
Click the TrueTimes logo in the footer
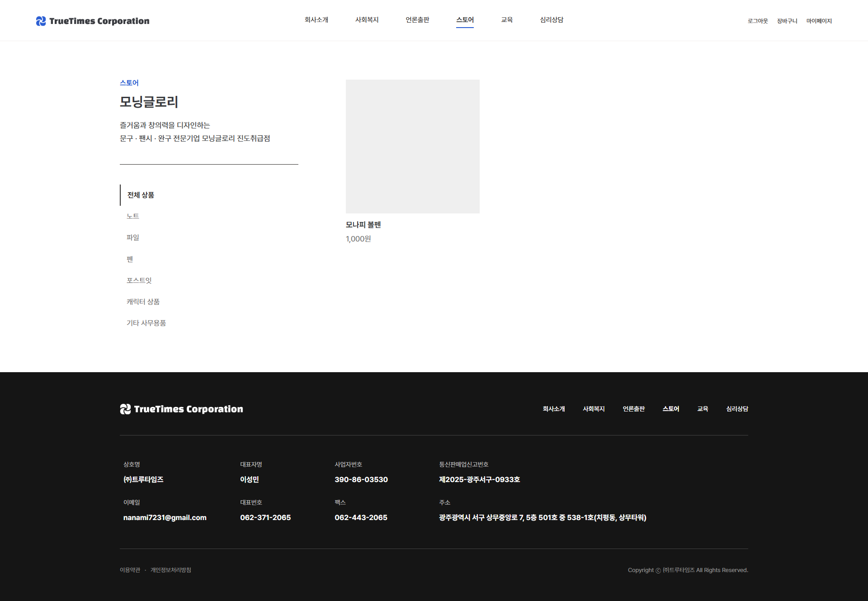tap(181, 409)
